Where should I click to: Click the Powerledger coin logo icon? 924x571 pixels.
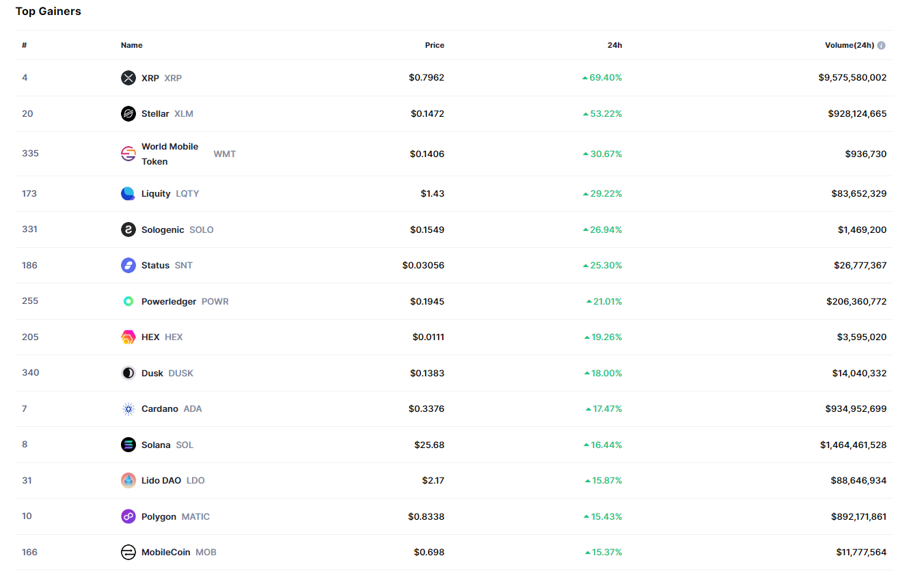pos(128,301)
